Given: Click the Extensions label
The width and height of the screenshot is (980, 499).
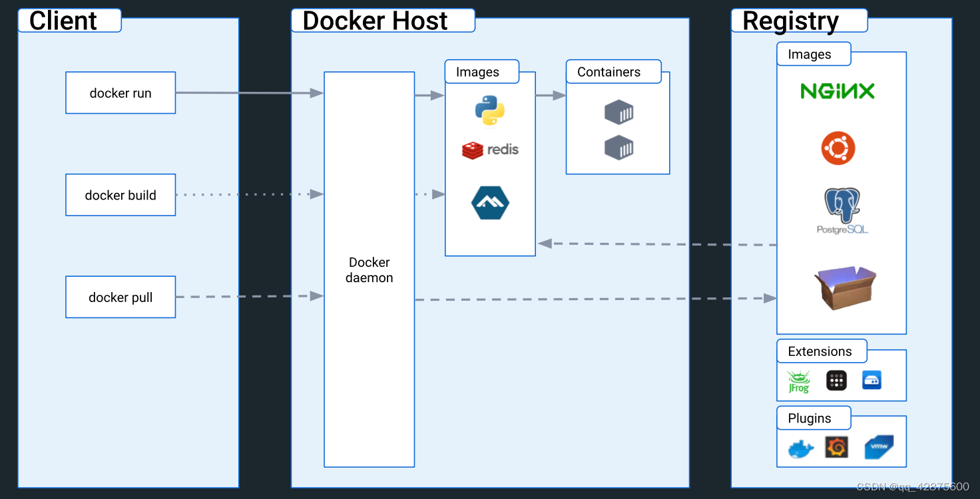Looking at the screenshot, I should pyautogui.click(x=822, y=351).
